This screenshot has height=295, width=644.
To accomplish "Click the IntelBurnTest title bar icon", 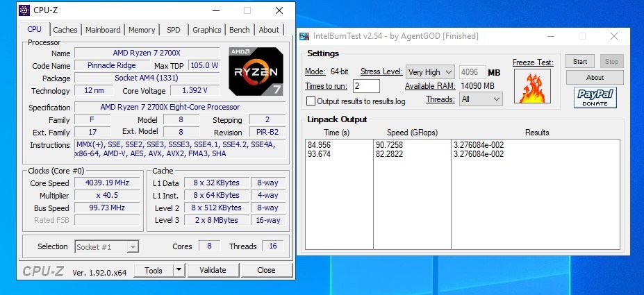I will [x=304, y=36].
